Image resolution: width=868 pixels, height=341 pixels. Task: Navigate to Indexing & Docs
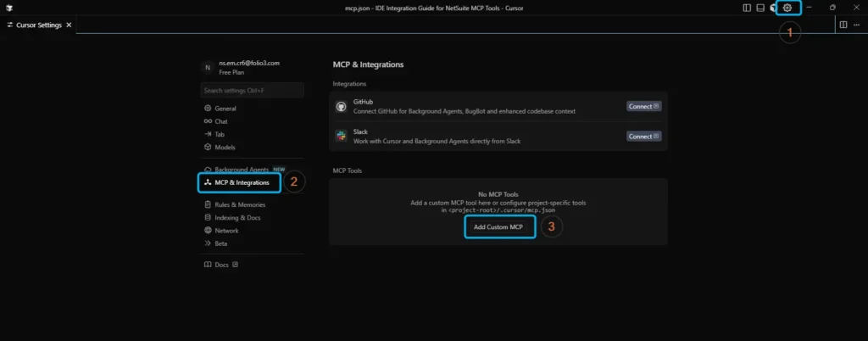click(x=238, y=217)
